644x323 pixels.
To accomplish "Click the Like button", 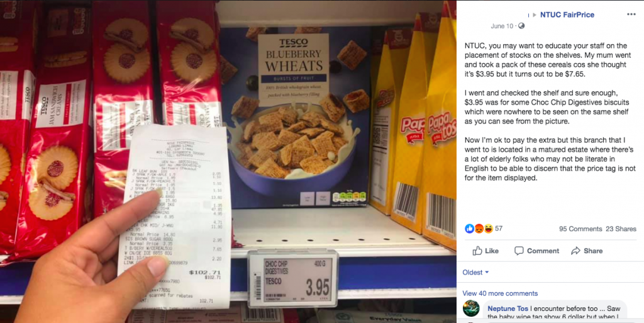I will pyautogui.click(x=486, y=251).
